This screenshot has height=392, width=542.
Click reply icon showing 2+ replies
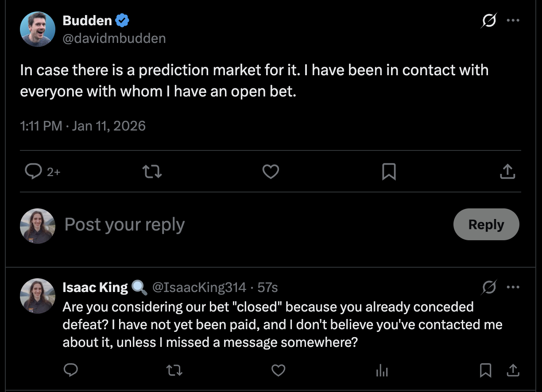[34, 172]
